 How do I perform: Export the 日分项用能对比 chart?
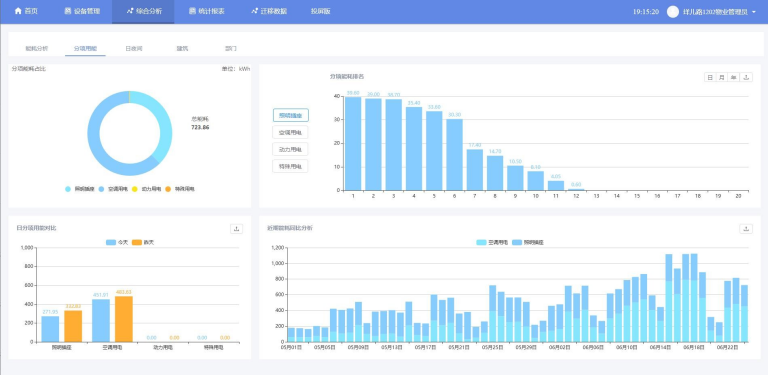pos(237,229)
